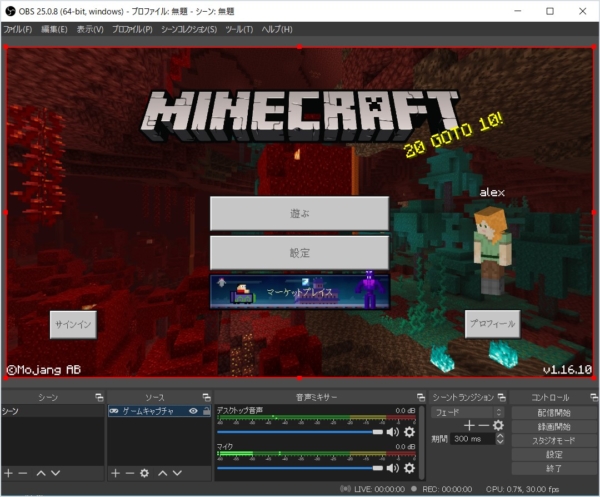This screenshot has height=497, width=600.
Task: Click the 300 ms duration input field
Action: (473, 439)
